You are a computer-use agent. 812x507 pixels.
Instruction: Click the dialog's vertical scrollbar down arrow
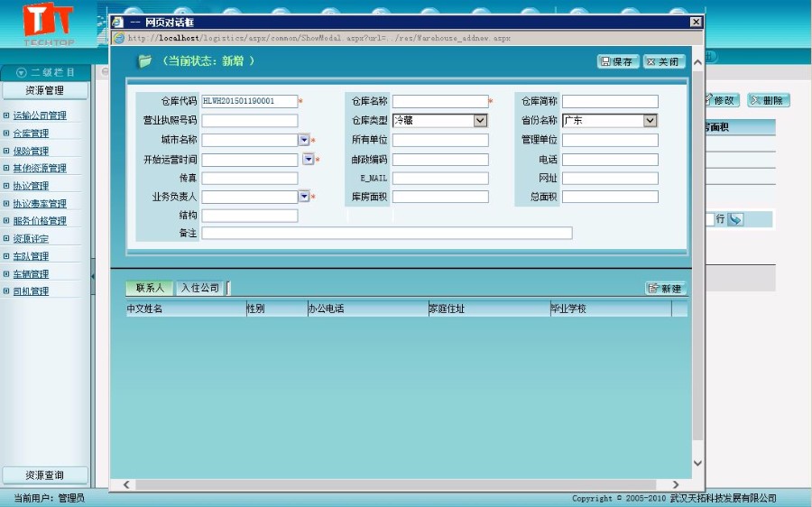point(697,463)
